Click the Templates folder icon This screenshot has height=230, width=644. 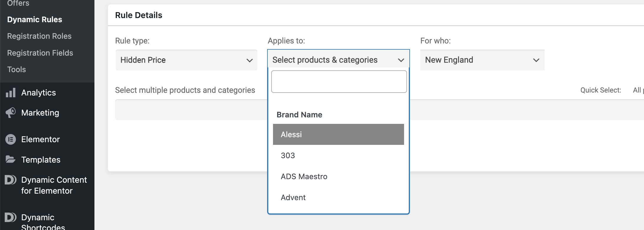11,159
